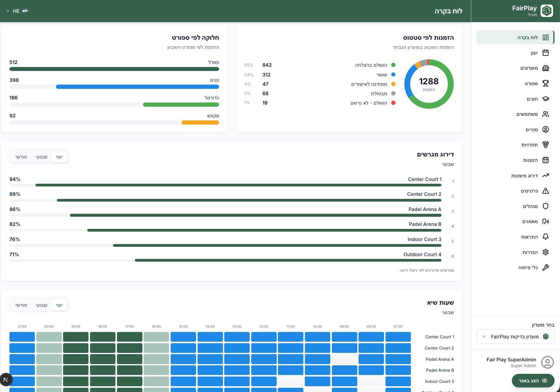Open users (משתמשים) people icon

[545, 114]
